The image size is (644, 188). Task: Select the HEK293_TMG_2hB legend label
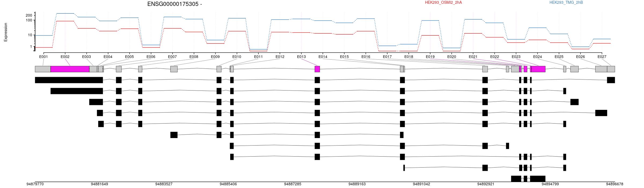tap(566, 2)
